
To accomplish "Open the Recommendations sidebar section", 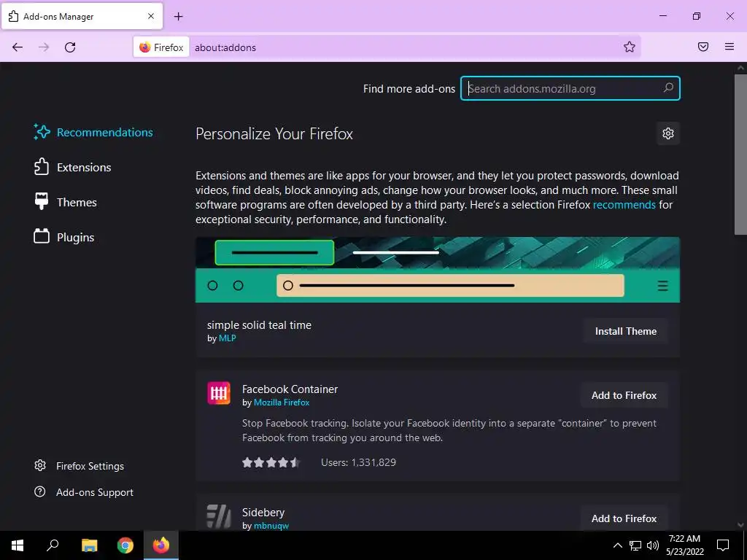I will click(x=93, y=133).
